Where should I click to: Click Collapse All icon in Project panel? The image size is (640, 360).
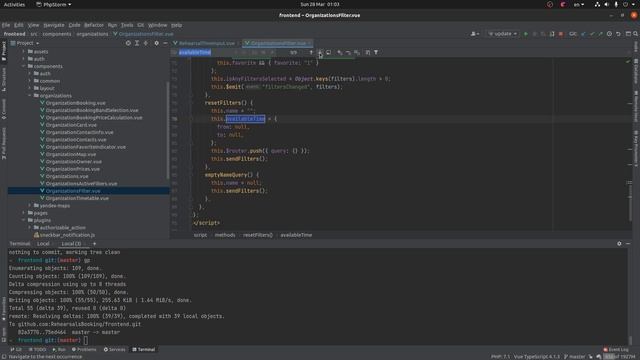click(146, 43)
